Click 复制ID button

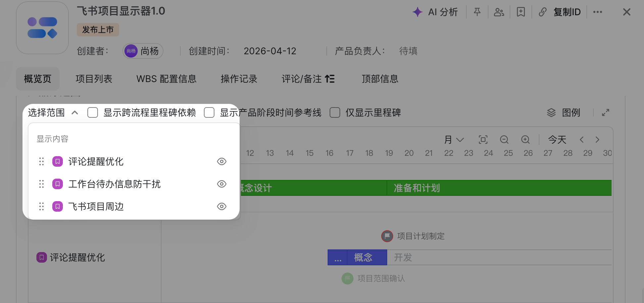567,12
